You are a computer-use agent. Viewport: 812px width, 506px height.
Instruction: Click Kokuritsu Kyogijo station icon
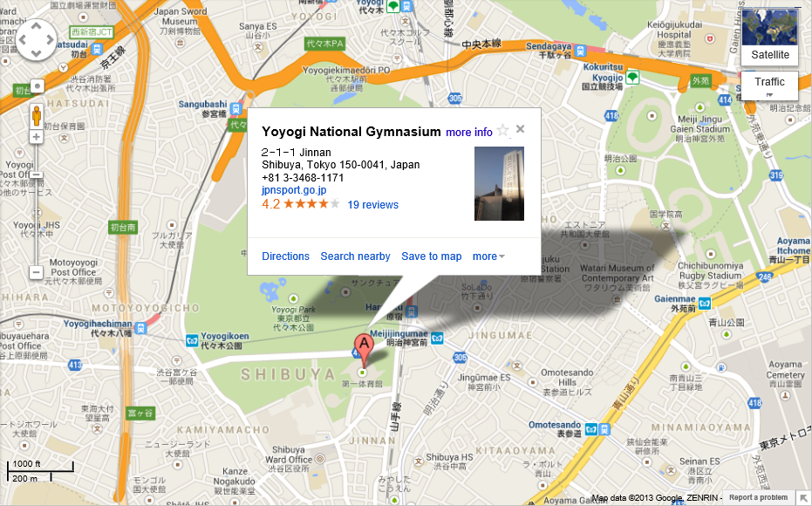coord(632,78)
